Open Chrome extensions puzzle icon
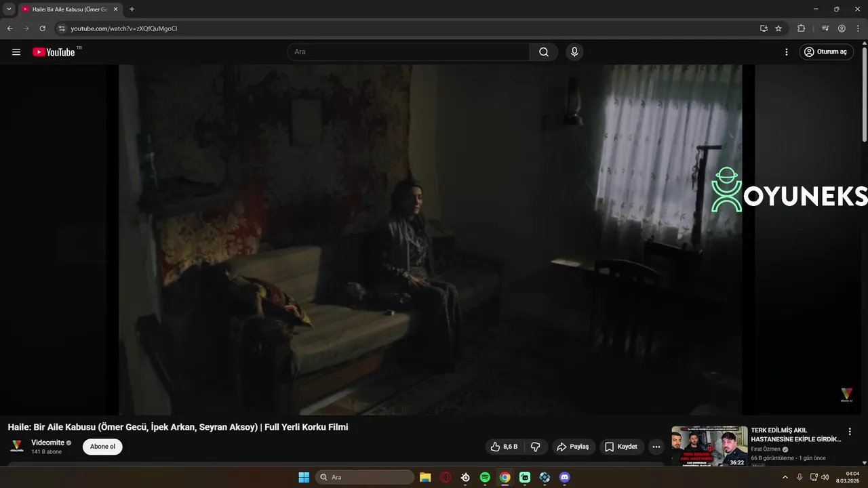 tap(801, 28)
